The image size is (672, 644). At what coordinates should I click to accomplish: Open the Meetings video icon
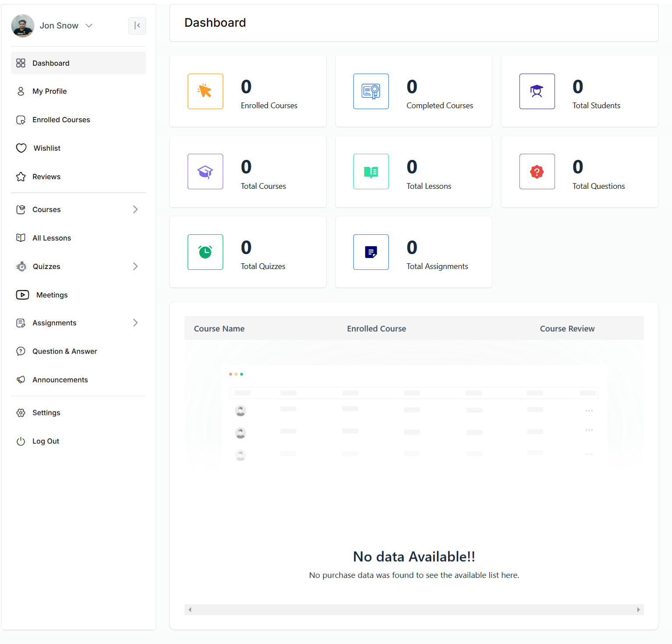pyautogui.click(x=22, y=294)
